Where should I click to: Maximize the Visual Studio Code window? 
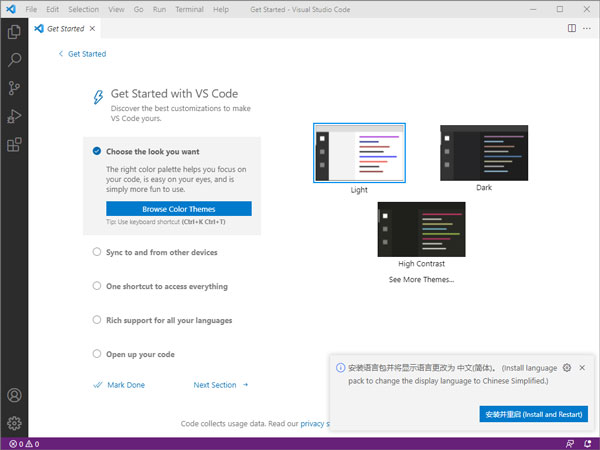(560, 9)
